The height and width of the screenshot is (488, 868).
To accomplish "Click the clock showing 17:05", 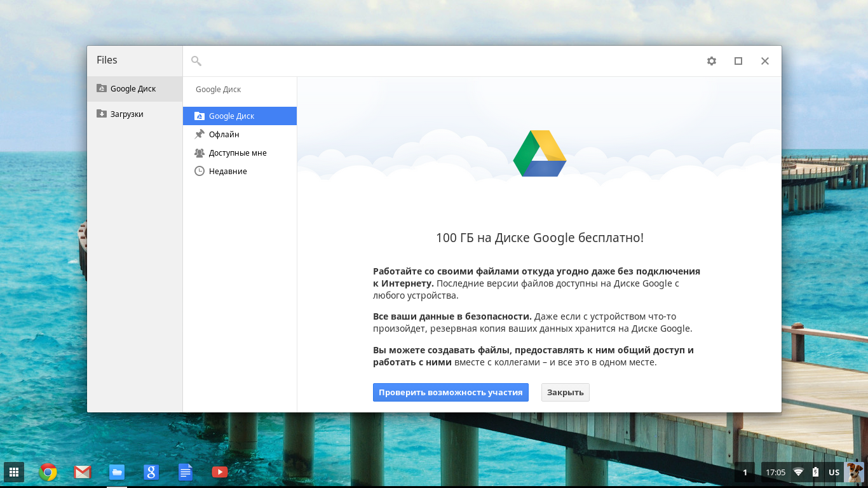I will point(776,473).
